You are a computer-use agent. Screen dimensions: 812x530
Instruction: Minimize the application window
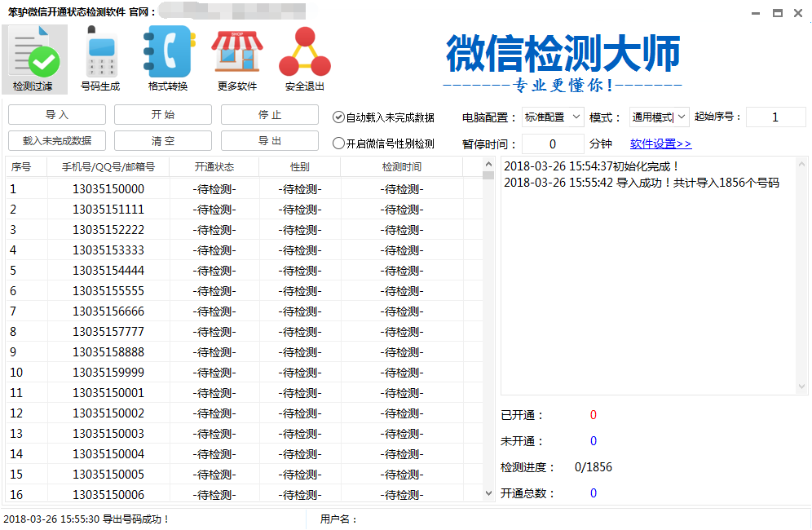pyautogui.click(x=756, y=13)
